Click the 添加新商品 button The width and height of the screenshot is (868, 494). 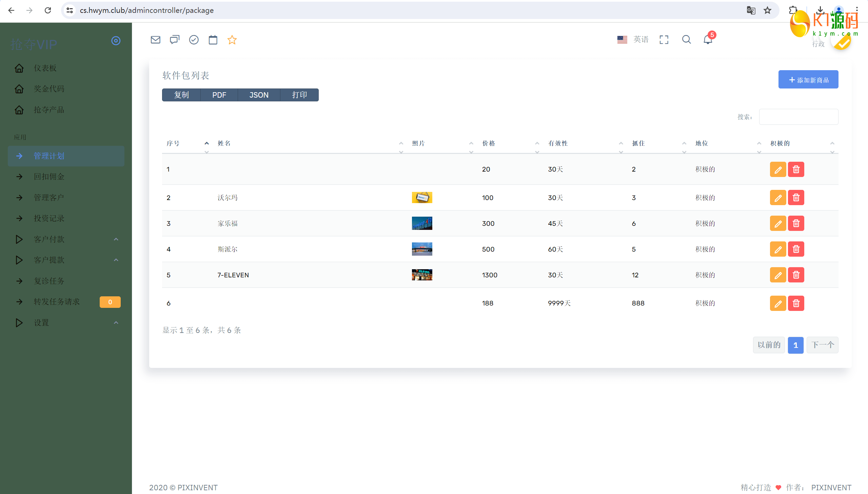pyautogui.click(x=808, y=80)
